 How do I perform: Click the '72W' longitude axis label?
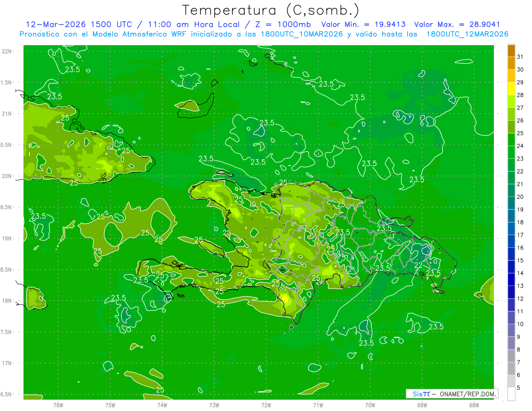pos(266,405)
